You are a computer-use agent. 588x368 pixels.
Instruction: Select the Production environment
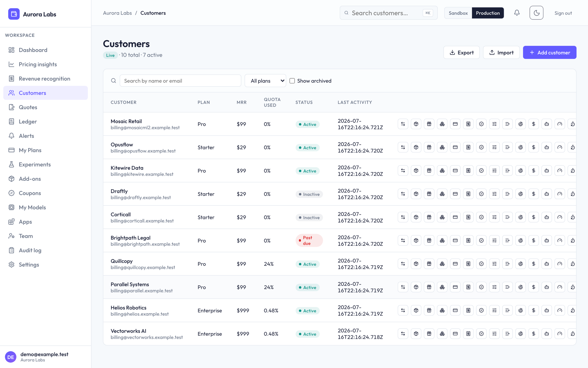coord(488,13)
